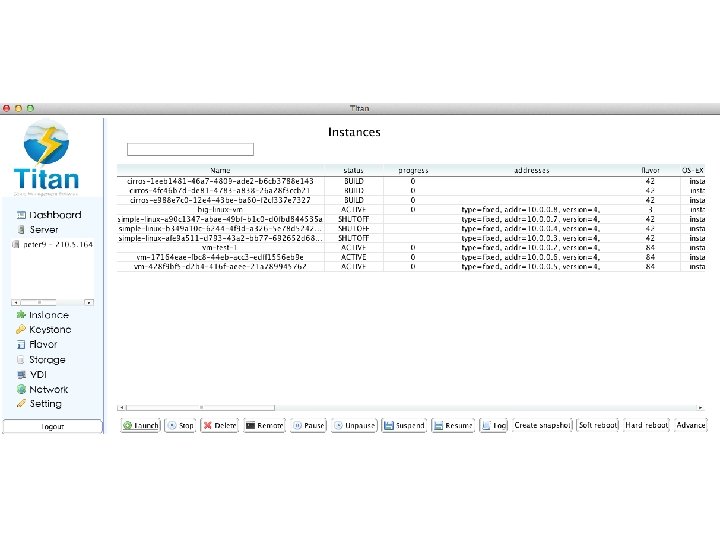The height and width of the screenshot is (540, 720).
Task: Click server list scrollbar left arrow
Action: (16, 302)
